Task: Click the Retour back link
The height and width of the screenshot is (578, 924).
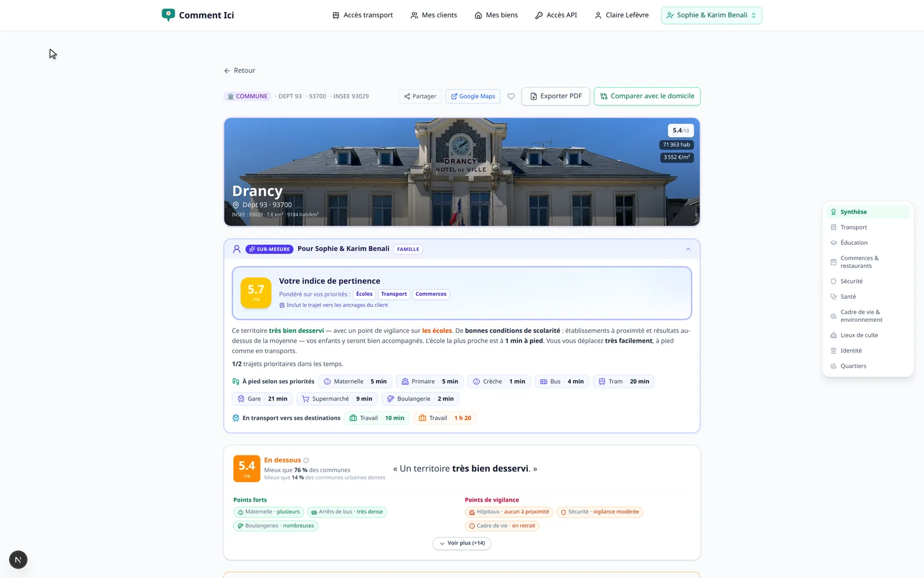Action: point(240,71)
